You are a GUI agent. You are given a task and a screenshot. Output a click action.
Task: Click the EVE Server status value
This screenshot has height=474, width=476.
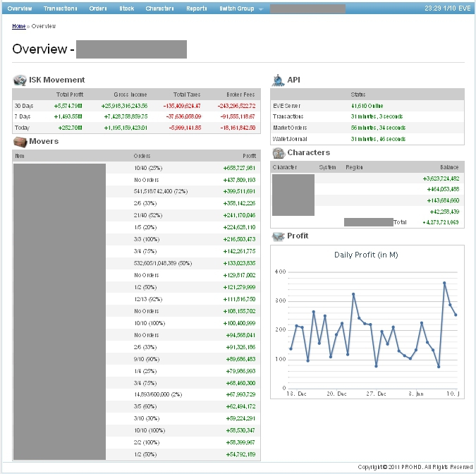coord(367,105)
